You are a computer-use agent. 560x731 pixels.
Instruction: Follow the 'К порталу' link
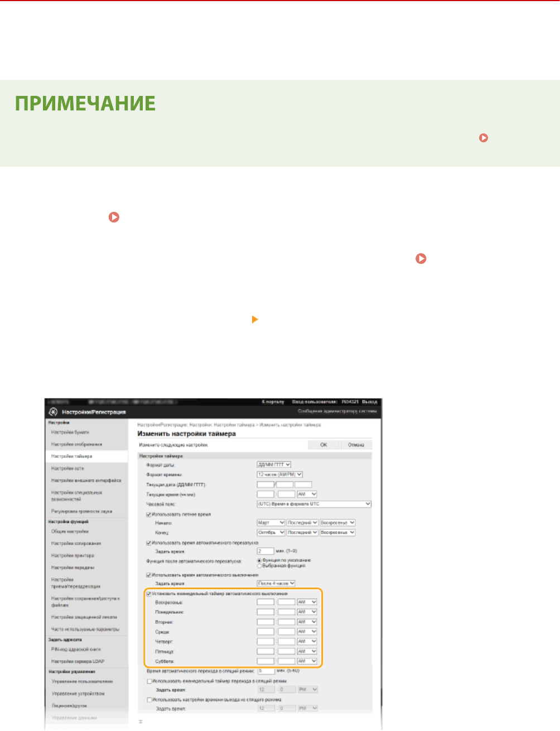tap(273, 401)
